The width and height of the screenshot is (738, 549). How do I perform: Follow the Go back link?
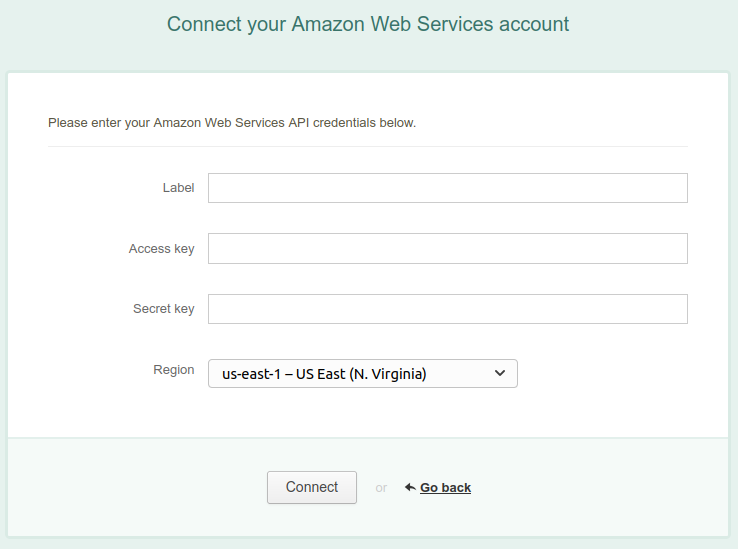445,488
